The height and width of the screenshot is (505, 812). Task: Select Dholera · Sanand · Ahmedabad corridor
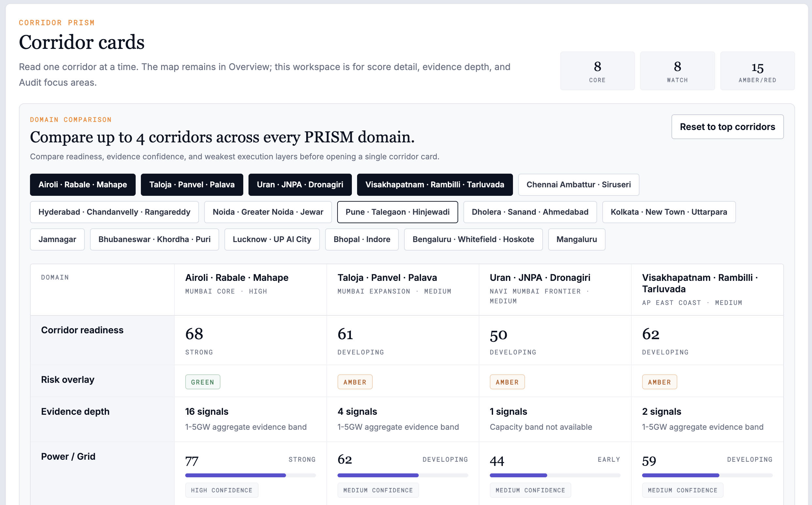[530, 212]
